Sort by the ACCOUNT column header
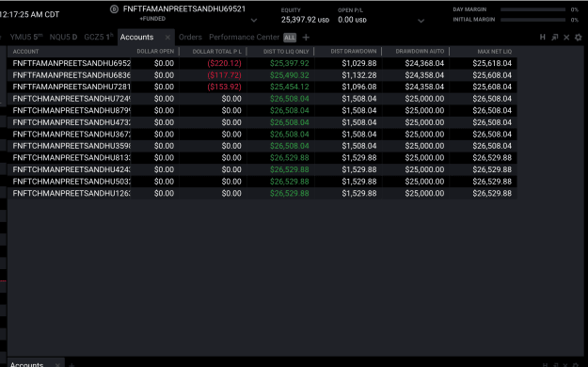Viewport: 588px width, 367px height. (x=25, y=52)
